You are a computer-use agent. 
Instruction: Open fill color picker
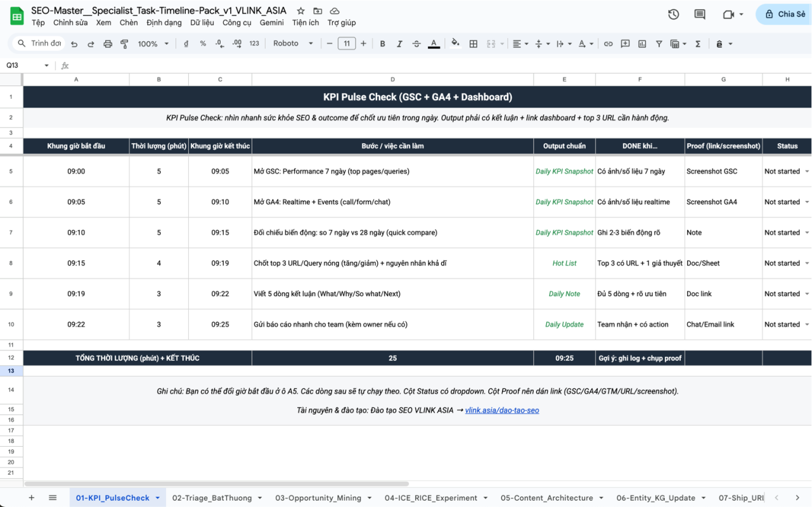pos(455,44)
